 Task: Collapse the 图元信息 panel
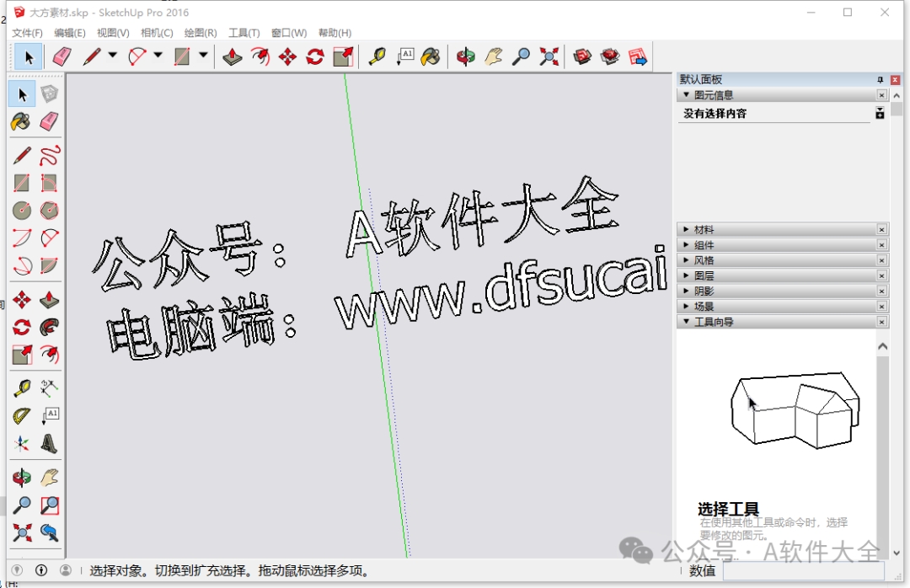687,94
